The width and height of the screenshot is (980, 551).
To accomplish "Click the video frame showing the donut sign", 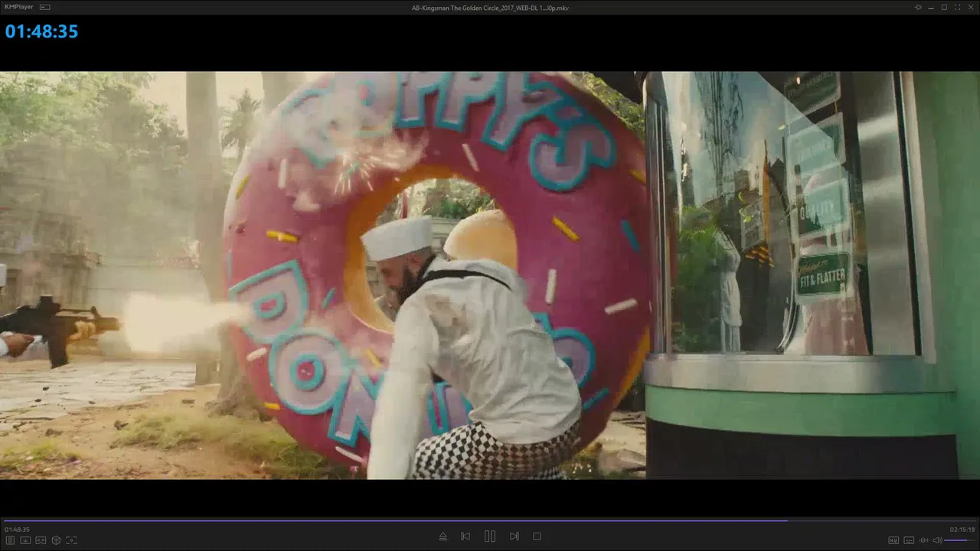I will coord(490,275).
